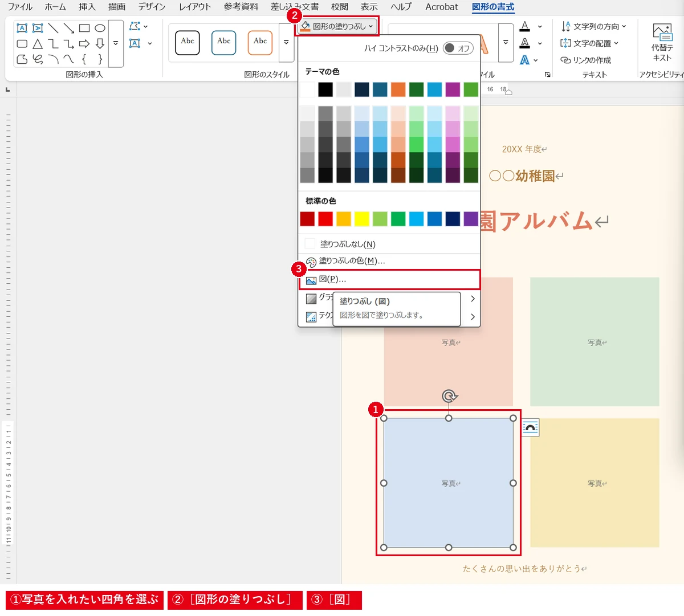This screenshot has height=616, width=684.
Task: Open the ファイル tab
Action: point(20,7)
